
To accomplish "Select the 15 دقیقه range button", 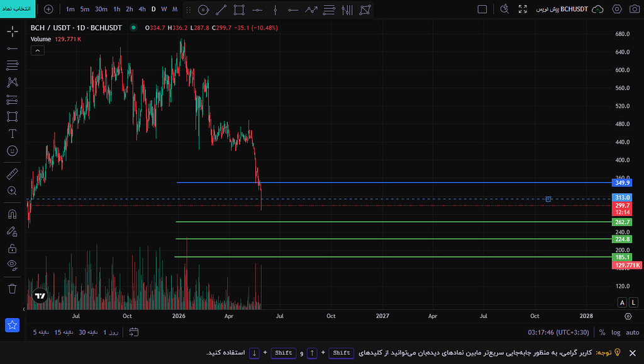I will pos(64,333).
